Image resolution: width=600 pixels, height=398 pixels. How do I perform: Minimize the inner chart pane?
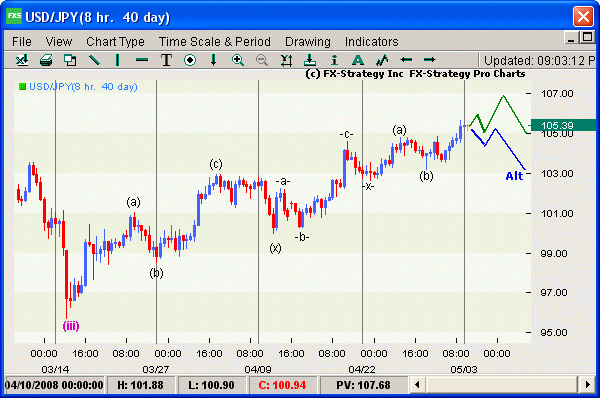pos(571,38)
